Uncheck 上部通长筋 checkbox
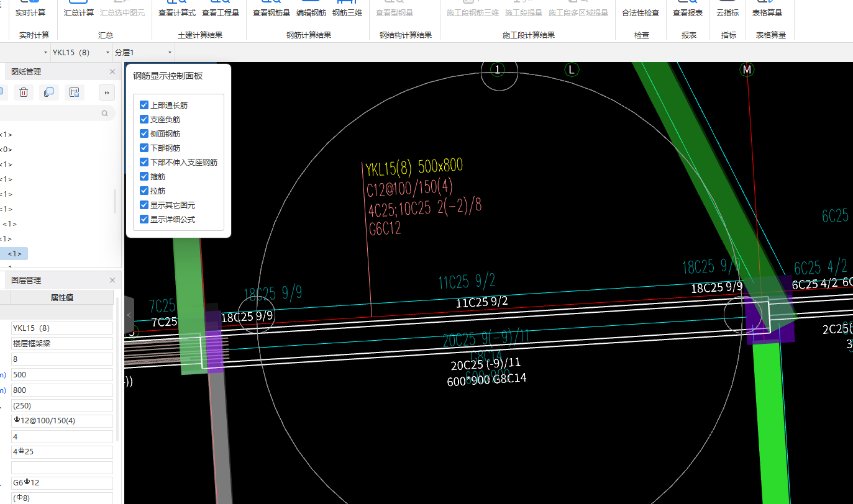 (144, 105)
